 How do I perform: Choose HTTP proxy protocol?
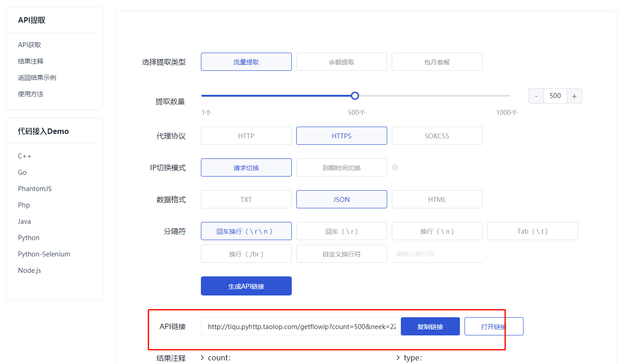(x=246, y=136)
